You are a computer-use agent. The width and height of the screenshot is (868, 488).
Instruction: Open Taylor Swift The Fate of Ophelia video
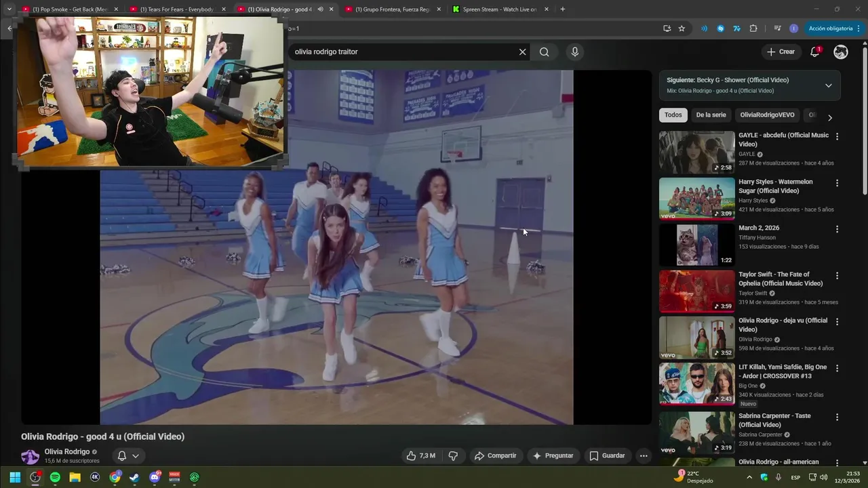(696, 291)
